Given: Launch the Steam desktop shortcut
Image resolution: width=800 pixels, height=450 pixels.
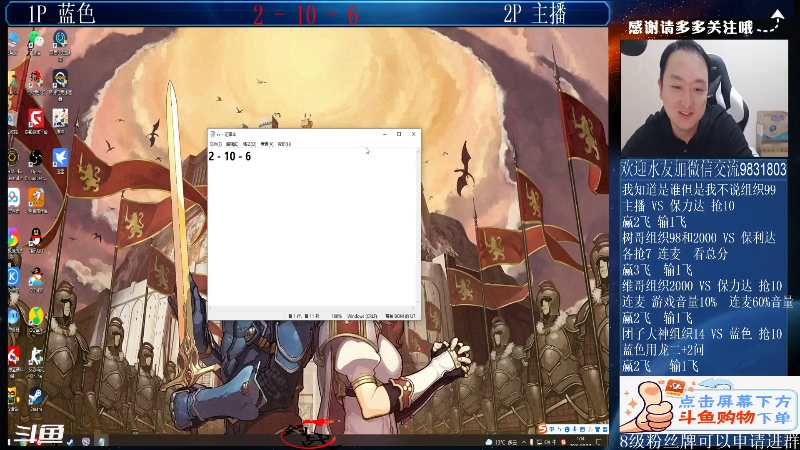Looking at the screenshot, I should [36, 396].
